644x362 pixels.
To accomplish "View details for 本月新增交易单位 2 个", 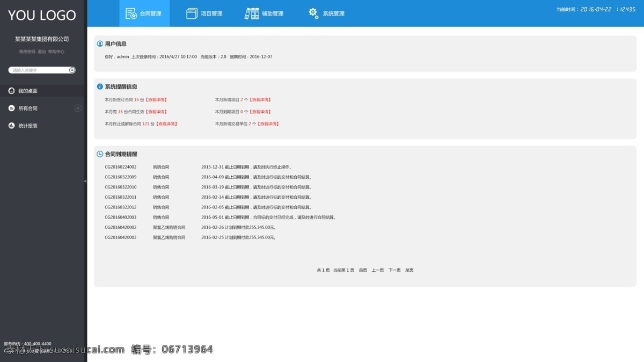I will click(x=268, y=124).
